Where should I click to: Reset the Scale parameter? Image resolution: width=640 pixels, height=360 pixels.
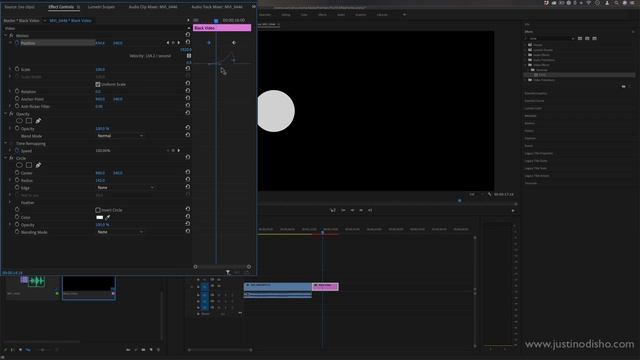[188, 69]
